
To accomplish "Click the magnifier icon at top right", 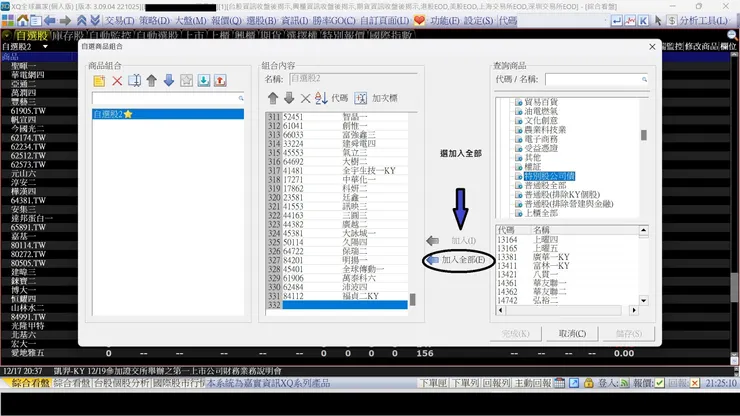I will tap(732, 34).
